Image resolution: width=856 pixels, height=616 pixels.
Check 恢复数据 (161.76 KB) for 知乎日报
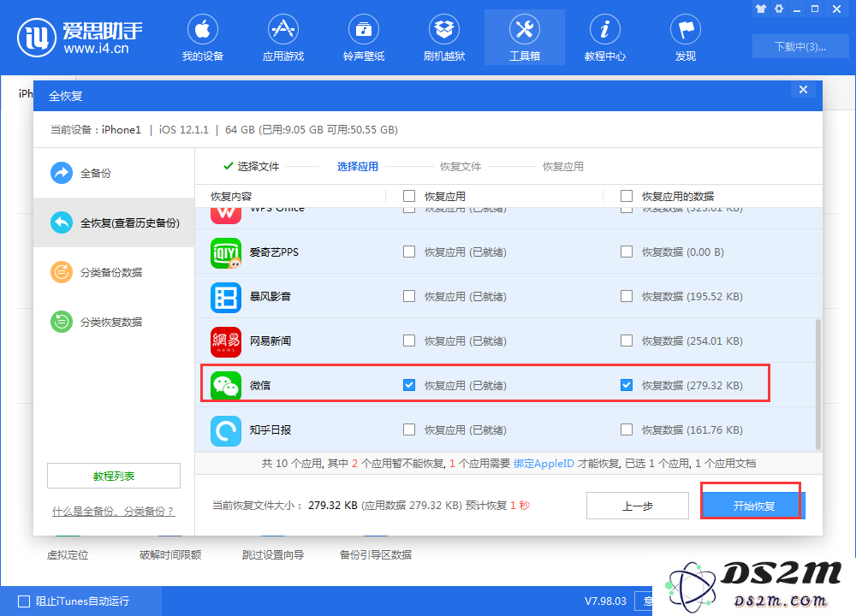coord(627,429)
